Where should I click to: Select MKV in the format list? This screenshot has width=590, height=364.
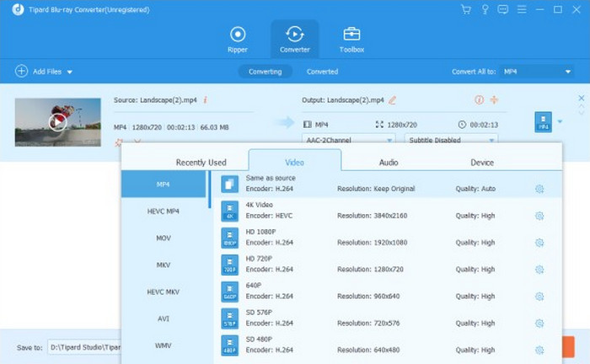(164, 265)
